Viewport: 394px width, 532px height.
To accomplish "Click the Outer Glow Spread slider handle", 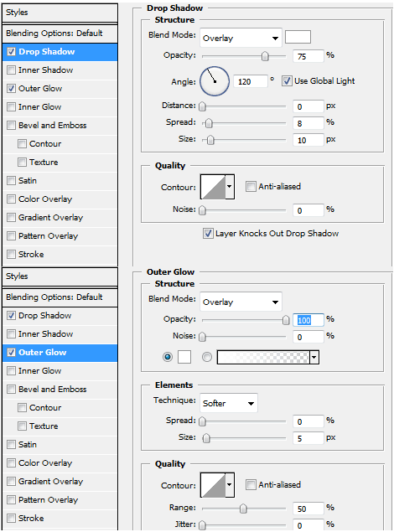I will (202, 421).
